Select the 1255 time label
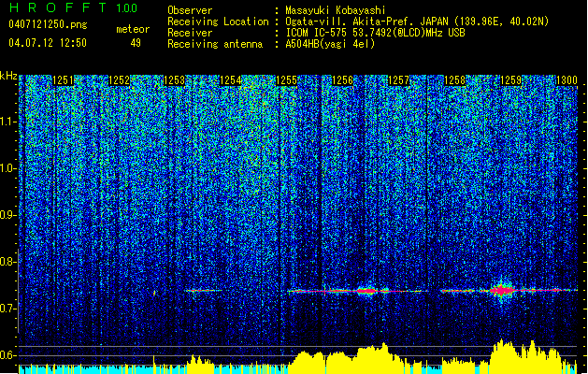This screenshot has width=588, height=374. [x=286, y=80]
